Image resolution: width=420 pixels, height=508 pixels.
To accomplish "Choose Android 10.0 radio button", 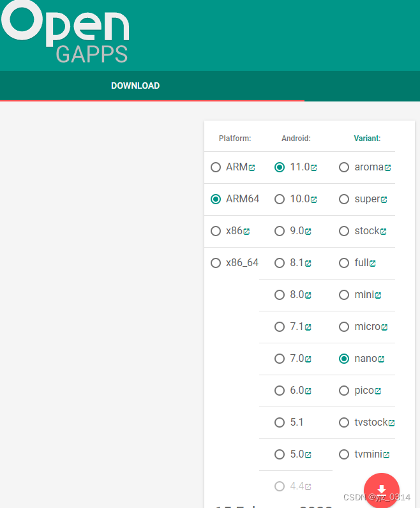I will click(280, 199).
